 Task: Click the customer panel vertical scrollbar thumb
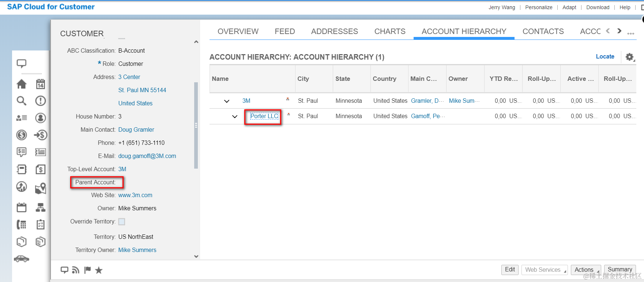pos(196,125)
